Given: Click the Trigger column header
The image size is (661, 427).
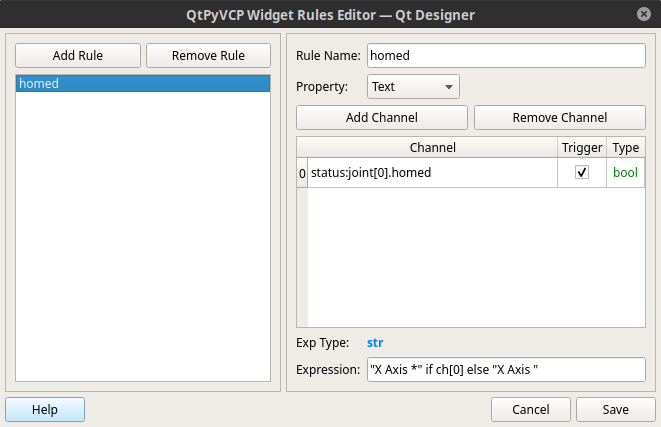Looking at the screenshot, I should (x=582, y=148).
